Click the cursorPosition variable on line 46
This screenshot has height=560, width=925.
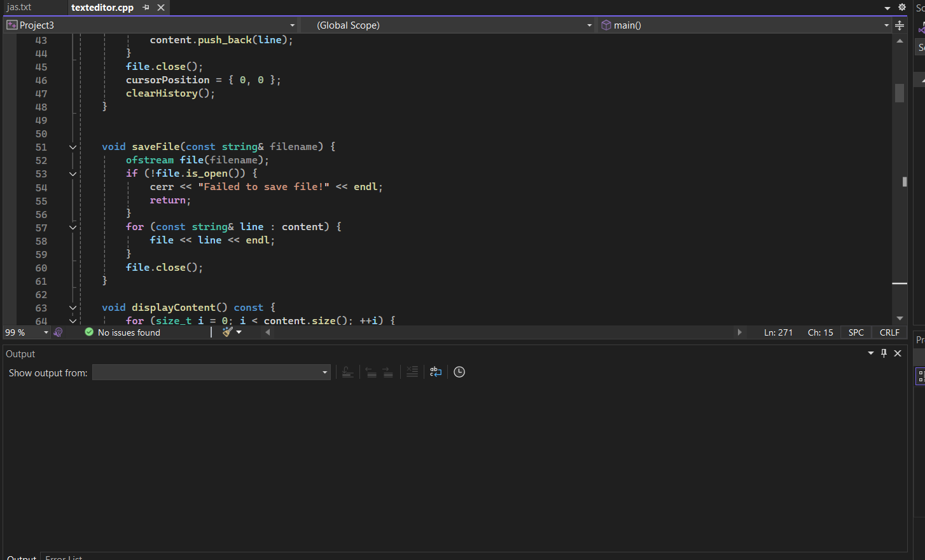(x=168, y=80)
